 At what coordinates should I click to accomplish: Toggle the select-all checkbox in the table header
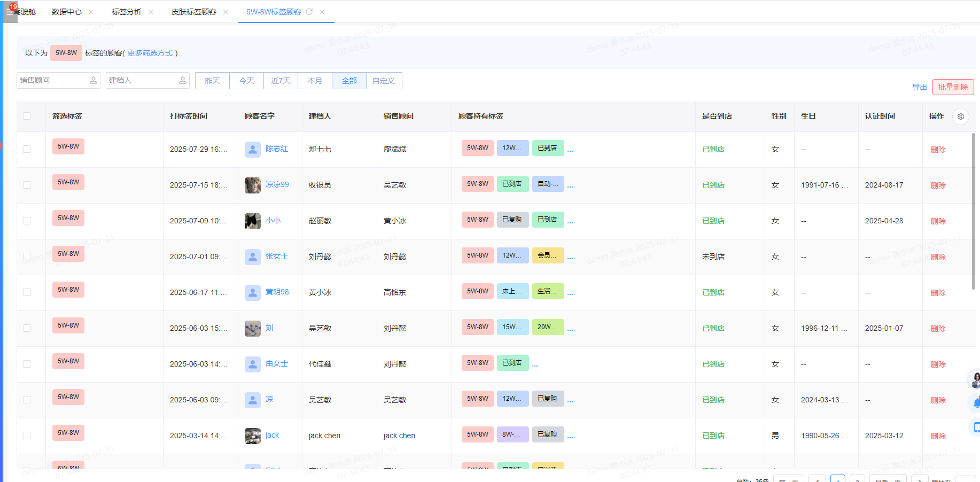click(26, 115)
